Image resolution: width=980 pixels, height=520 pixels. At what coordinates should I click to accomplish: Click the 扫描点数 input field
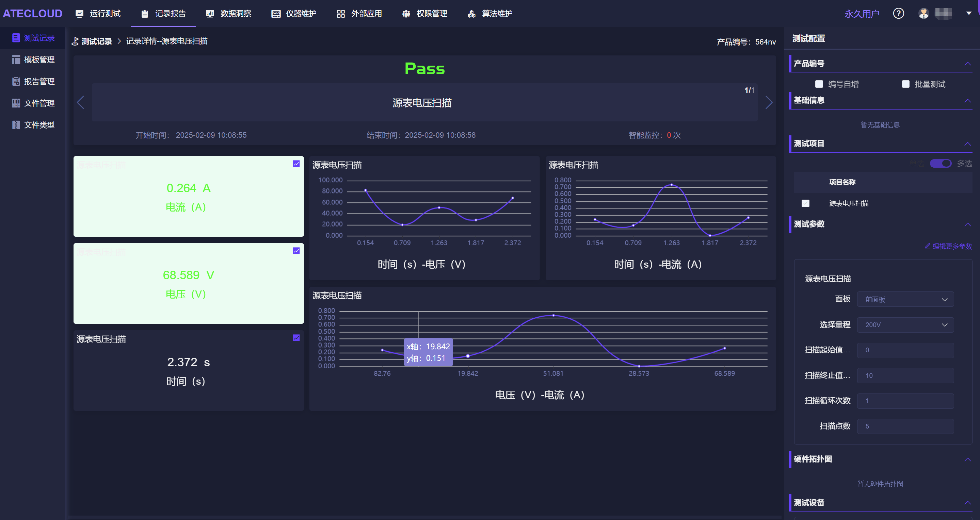905,426
